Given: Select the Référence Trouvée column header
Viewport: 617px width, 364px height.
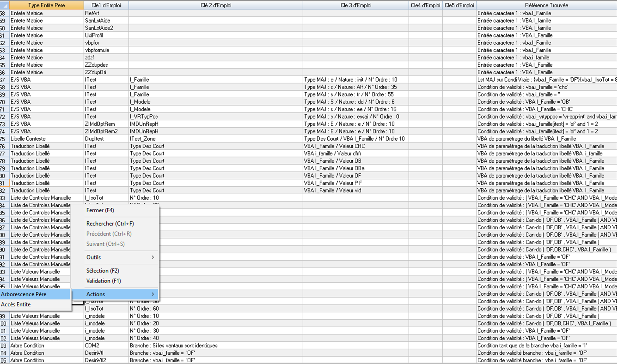Looking at the screenshot, I should [546, 5].
